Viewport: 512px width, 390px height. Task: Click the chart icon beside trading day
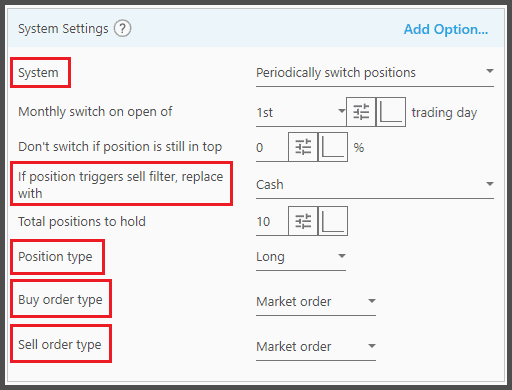[391, 112]
